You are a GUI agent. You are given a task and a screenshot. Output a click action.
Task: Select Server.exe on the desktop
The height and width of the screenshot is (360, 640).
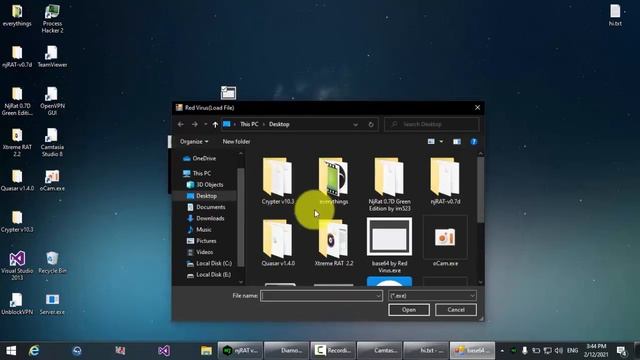pos(52,304)
